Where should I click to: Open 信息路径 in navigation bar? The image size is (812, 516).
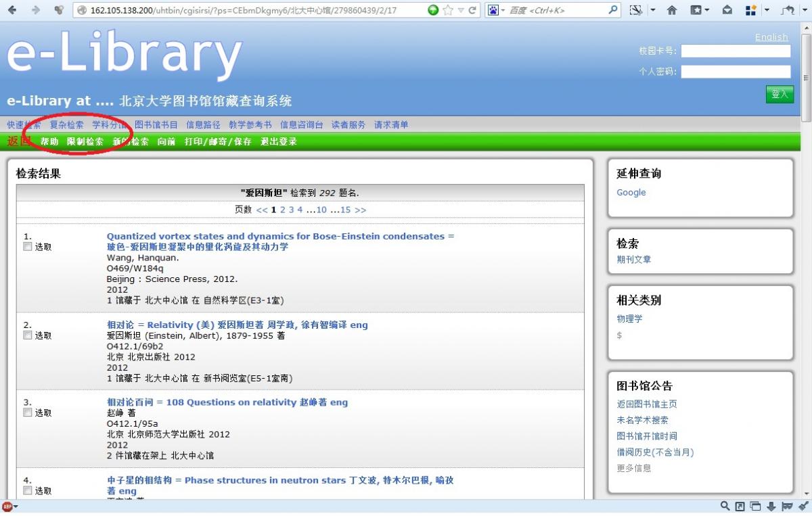click(x=203, y=125)
